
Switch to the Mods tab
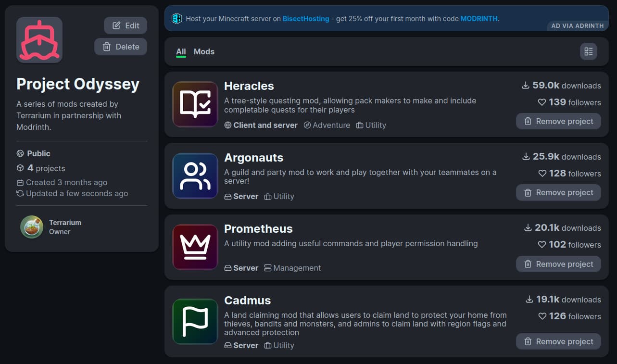204,51
